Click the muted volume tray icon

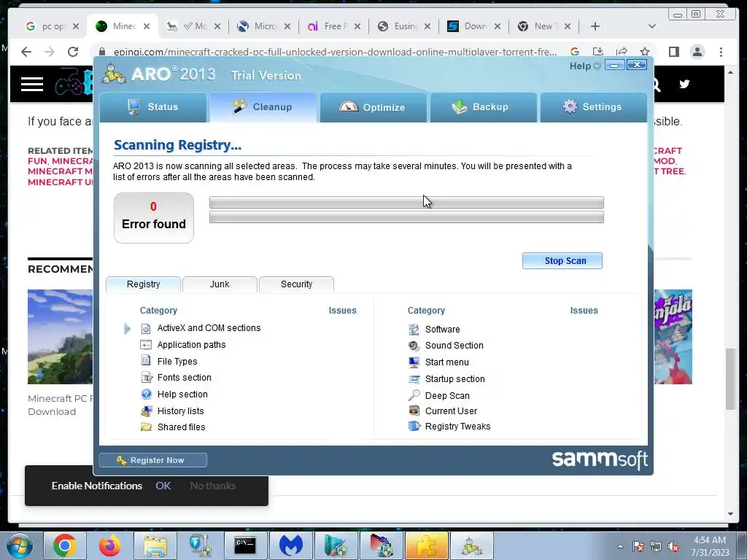pos(674,547)
